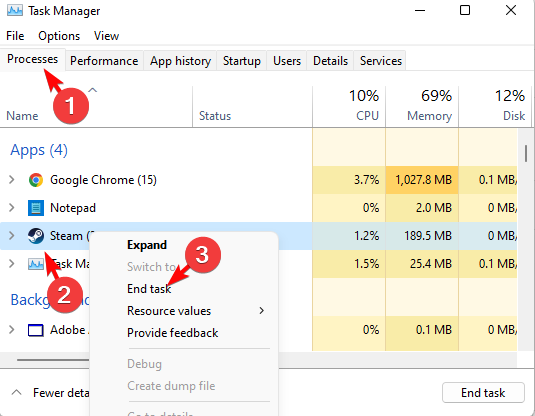Switch to the Performance tab
This screenshot has height=416, width=535.
tap(104, 61)
